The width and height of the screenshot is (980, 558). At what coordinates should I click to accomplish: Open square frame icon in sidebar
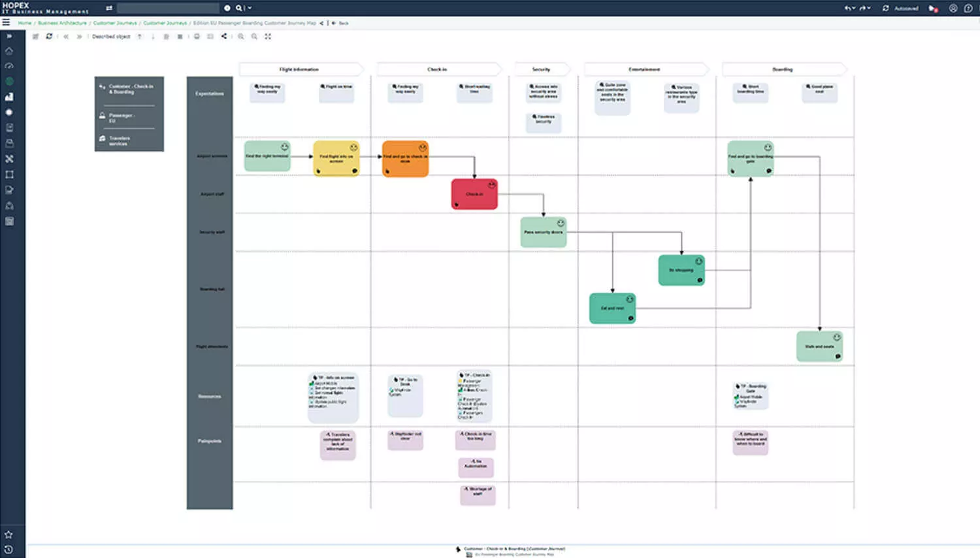click(x=9, y=174)
